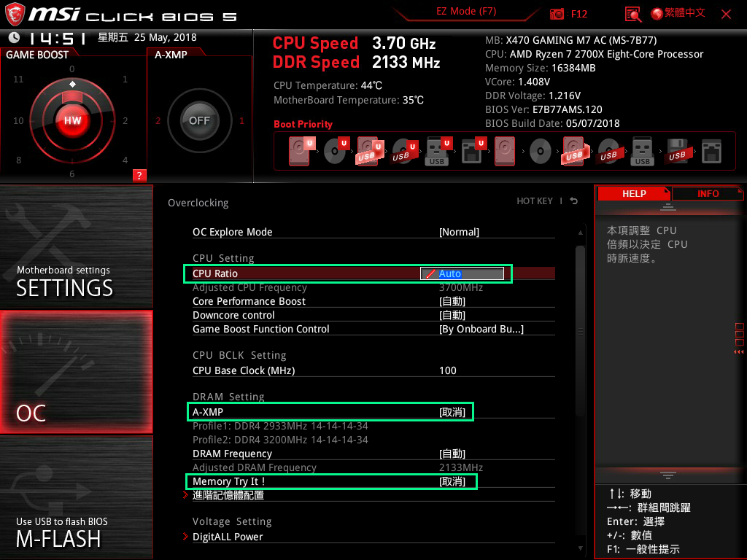The height and width of the screenshot is (560, 747).
Task: Select the legacy USB hard disk boot icon
Action: click(x=575, y=151)
